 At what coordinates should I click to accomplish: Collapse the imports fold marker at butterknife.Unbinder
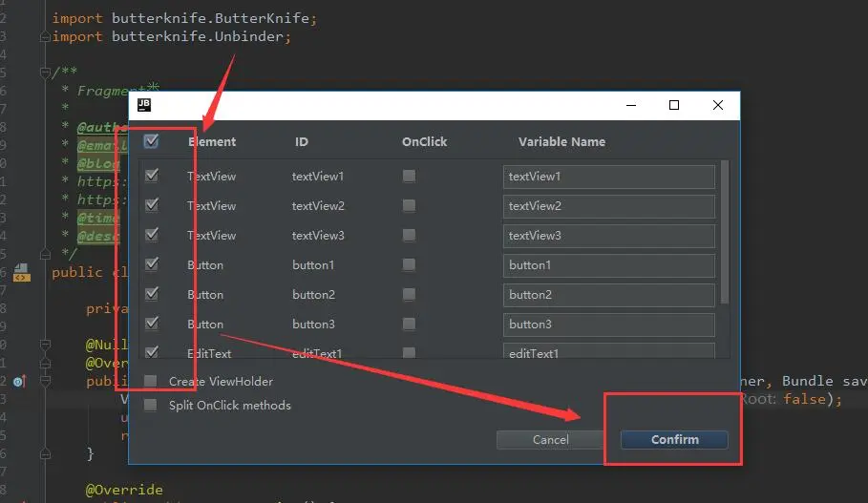46,36
